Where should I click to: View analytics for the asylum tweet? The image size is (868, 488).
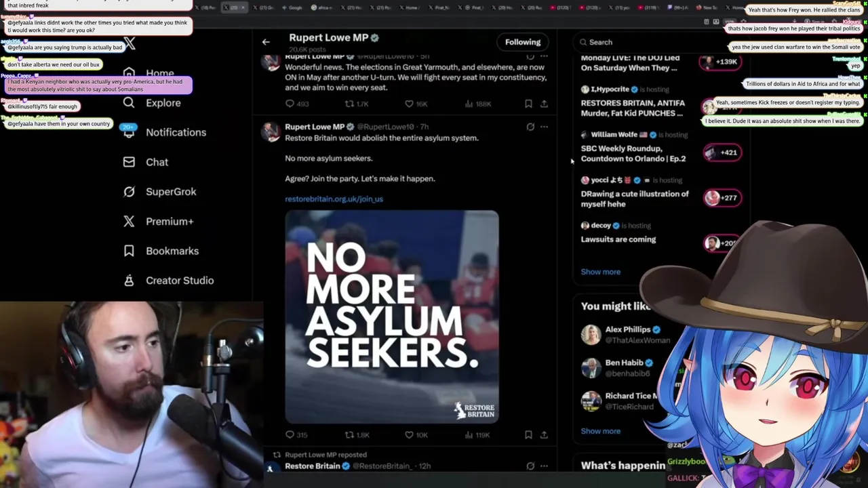[x=478, y=434]
